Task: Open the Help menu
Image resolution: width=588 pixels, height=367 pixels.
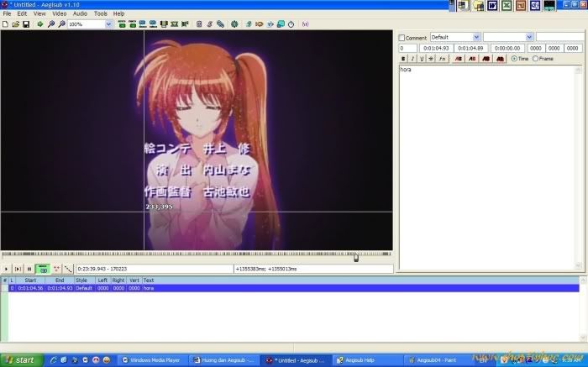Action: click(x=119, y=13)
